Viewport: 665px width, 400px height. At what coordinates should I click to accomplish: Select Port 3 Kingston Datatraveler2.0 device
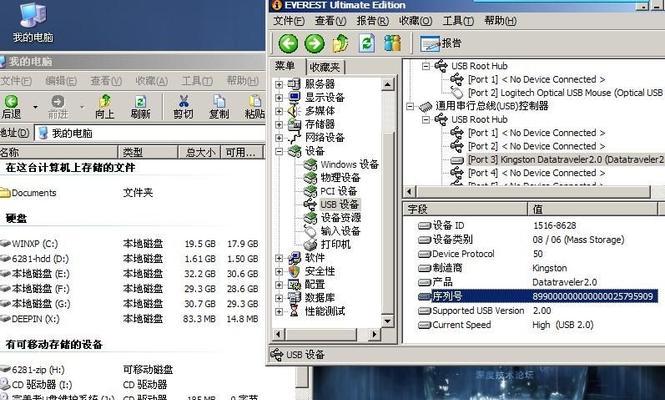[565, 160]
